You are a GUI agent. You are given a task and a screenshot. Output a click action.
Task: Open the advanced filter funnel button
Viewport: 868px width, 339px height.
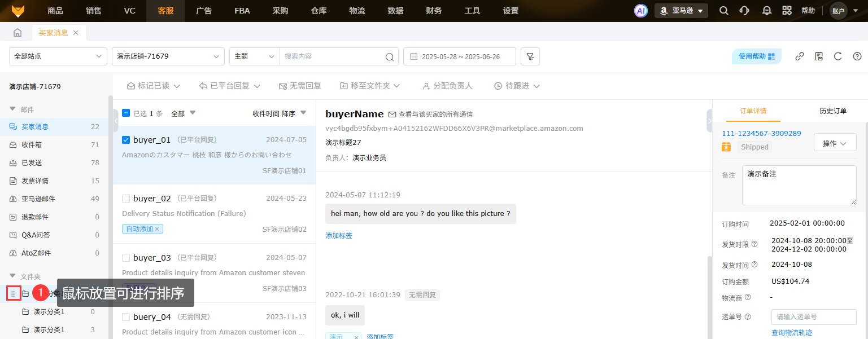[x=530, y=56]
